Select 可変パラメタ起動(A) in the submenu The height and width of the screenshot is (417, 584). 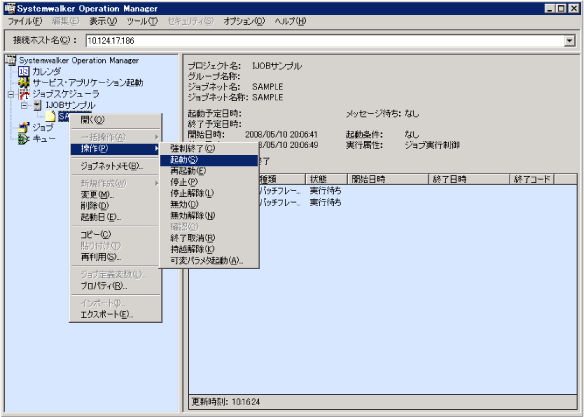click(x=209, y=261)
